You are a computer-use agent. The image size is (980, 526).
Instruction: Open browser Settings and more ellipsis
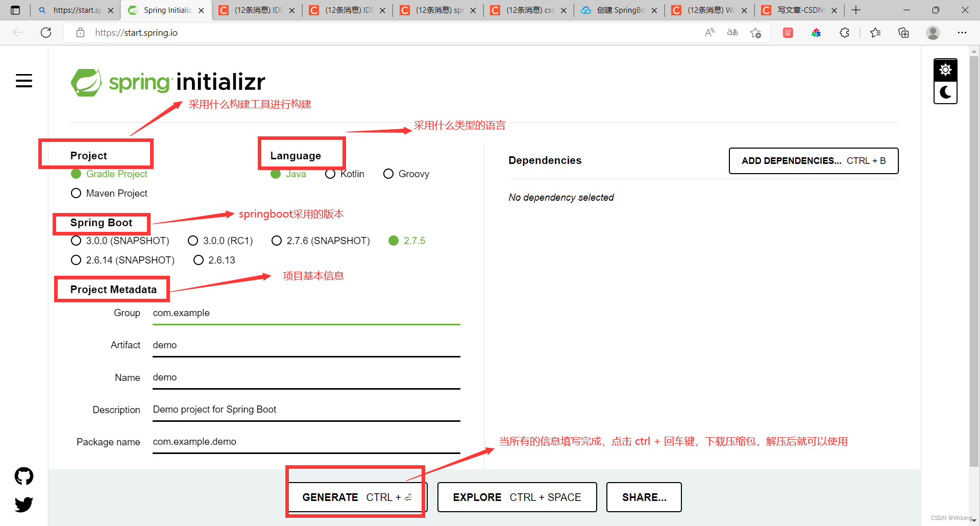pyautogui.click(x=962, y=33)
